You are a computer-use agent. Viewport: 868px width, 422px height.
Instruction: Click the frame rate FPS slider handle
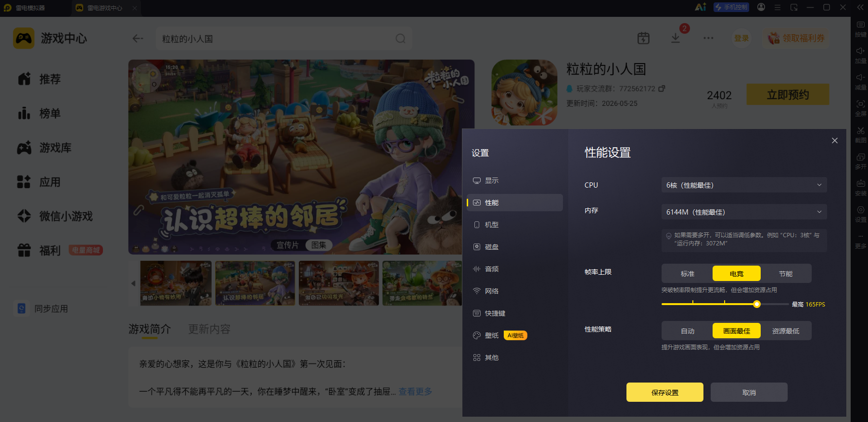click(x=757, y=304)
